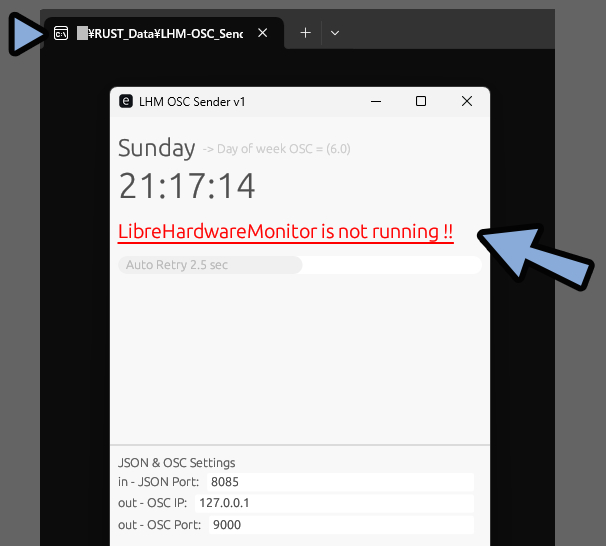
Task: Open a new terminal tab with plus button
Action: 305,33
